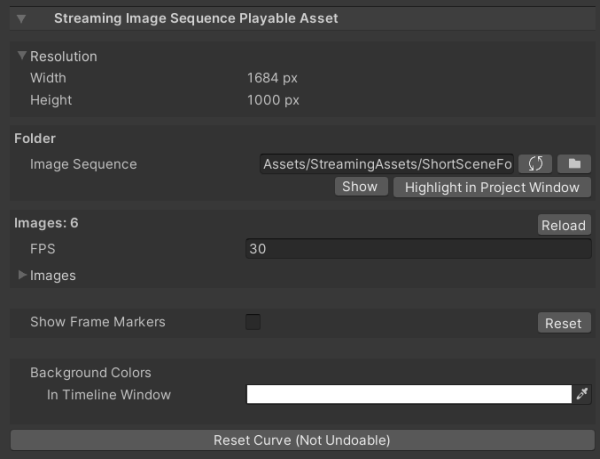Viewport: 600px width, 459px height.
Task: Expand the Images foldout list
Action: (x=22, y=275)
